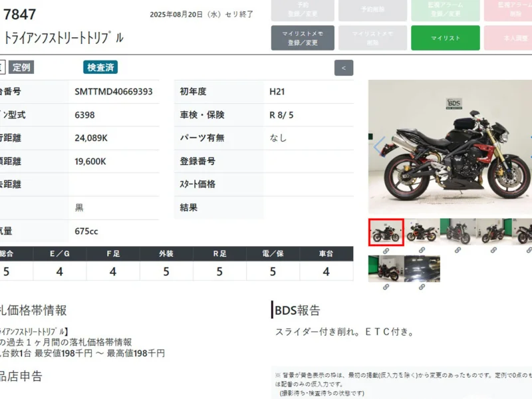The height and width of the screenshot is (399, 532).
Task: Click green マイリスト button
Action: (446, 38)
